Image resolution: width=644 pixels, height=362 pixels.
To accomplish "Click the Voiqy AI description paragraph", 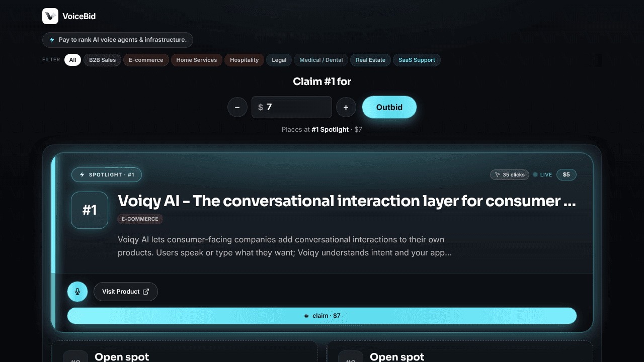I will [x=285, y=246].
